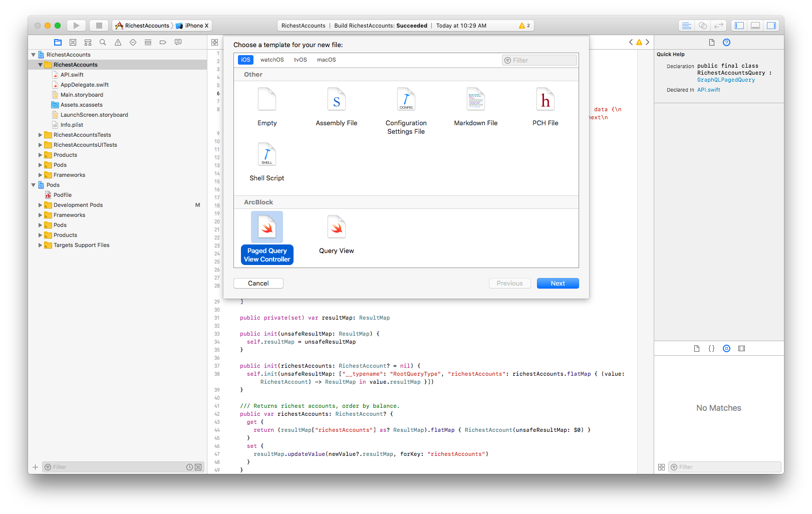Open the GraphQLPagedQuery link in Quick Help
This screenshot has height=514, width=812.
coord(726,80)
